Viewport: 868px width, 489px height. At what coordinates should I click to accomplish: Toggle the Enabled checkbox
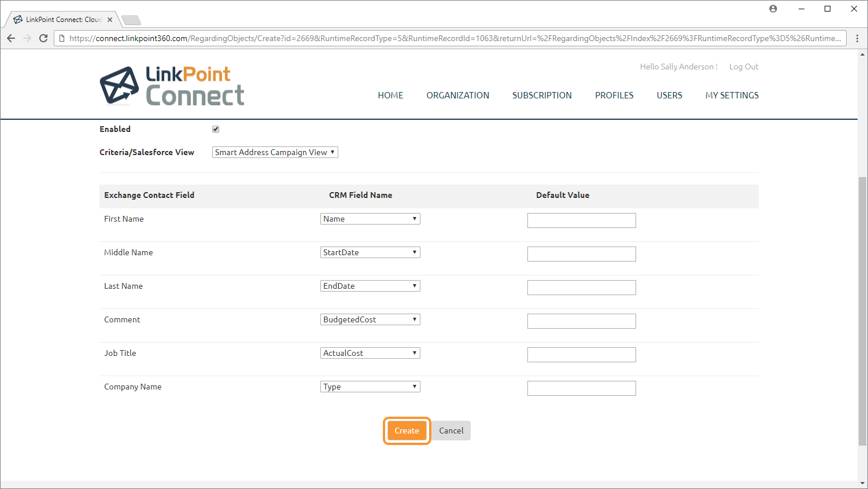click(x=216, y=129)
